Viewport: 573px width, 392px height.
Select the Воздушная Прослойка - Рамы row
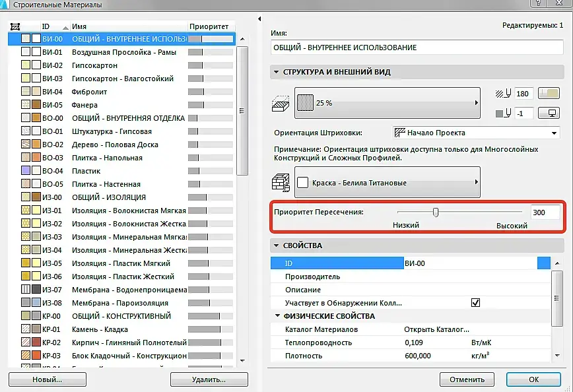click(x=121, y=52)
